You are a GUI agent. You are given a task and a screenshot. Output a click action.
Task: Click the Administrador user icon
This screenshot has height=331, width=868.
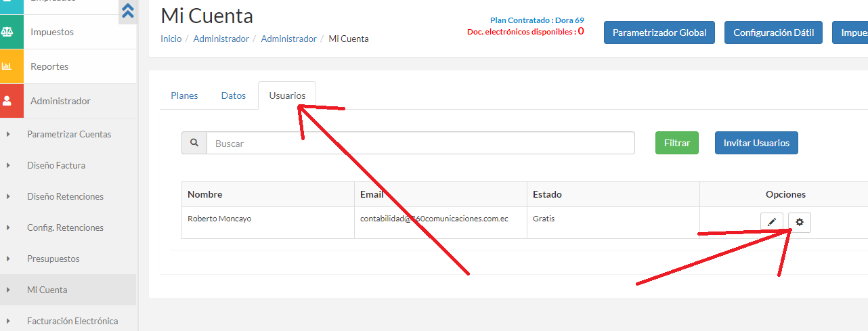tap(7, 101)
